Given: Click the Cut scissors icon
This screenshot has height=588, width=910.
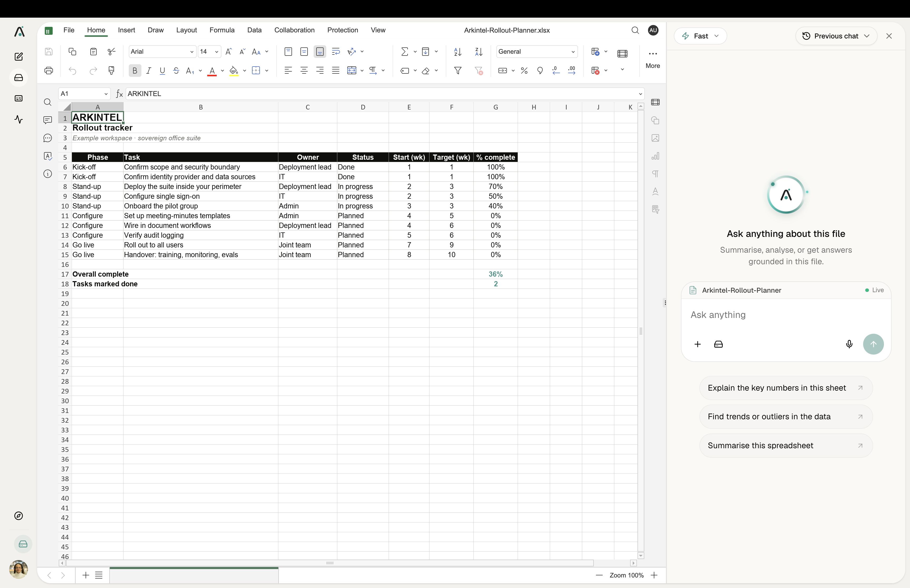Looking at the screenshot, I should pos(111,52).
